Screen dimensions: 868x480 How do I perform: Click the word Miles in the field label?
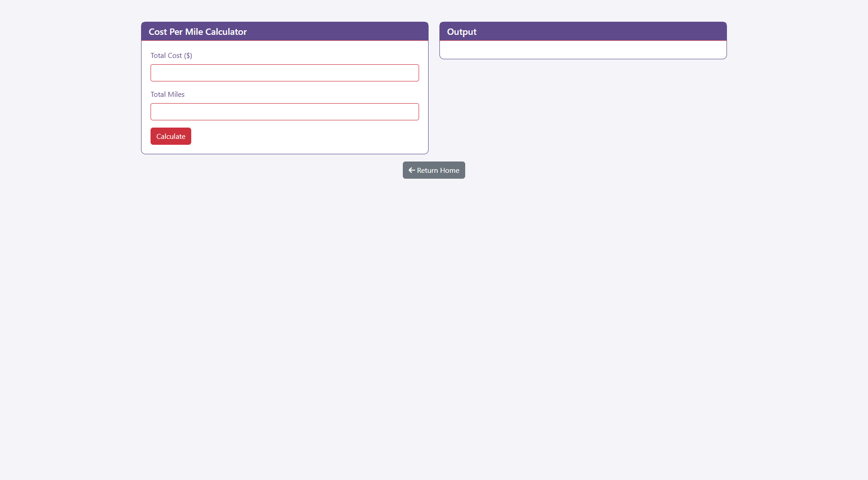point(176,95)
